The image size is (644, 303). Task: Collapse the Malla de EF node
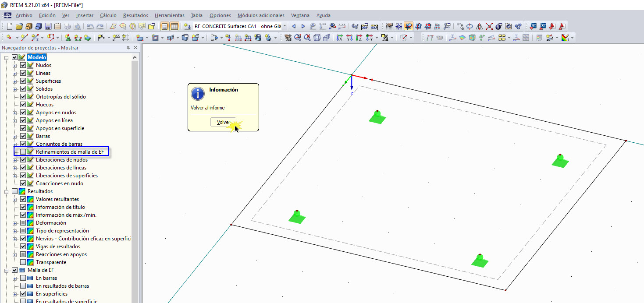click(x=7, y=270)
